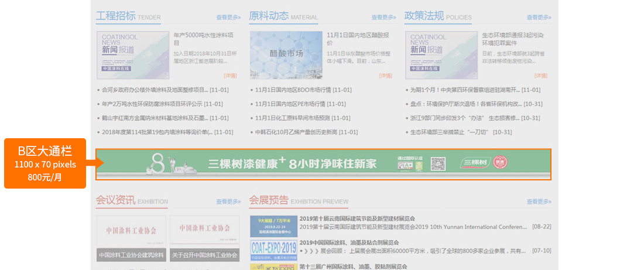Open 查看更多 link in 工程招标 section

click(x=228, y=18)
